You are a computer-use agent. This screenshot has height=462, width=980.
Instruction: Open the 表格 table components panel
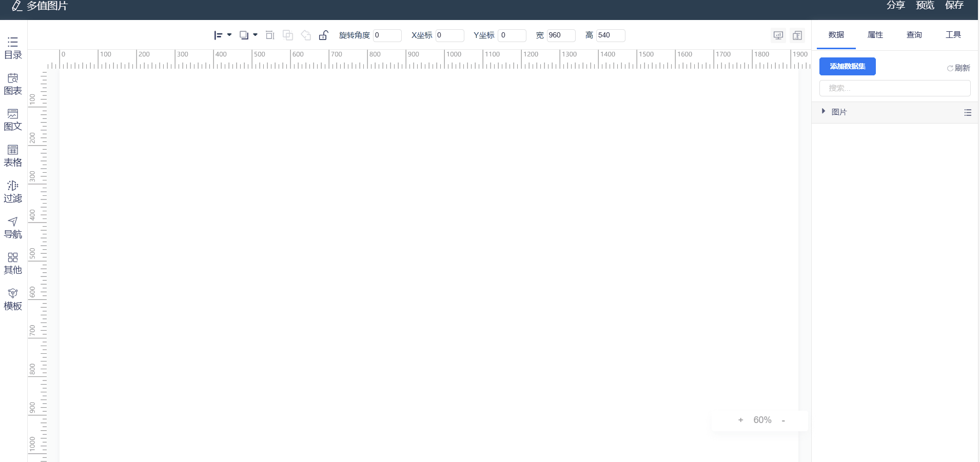tap(13, 156)
